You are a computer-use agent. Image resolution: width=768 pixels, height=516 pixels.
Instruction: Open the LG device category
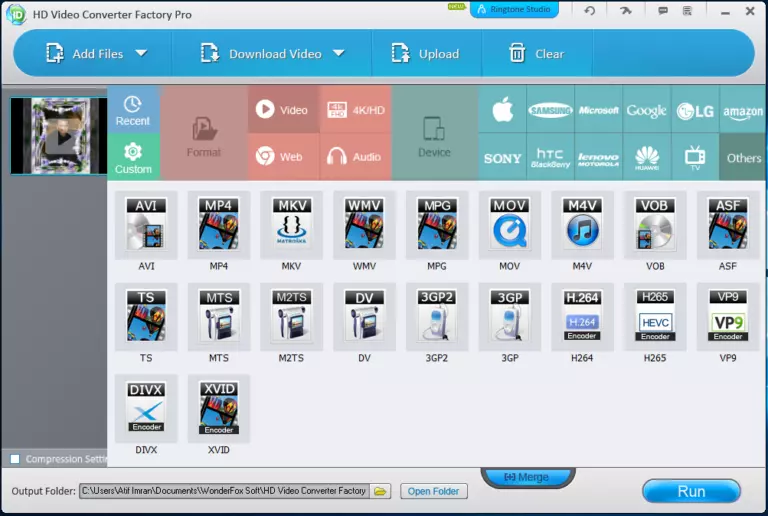(x=695, y=110)
